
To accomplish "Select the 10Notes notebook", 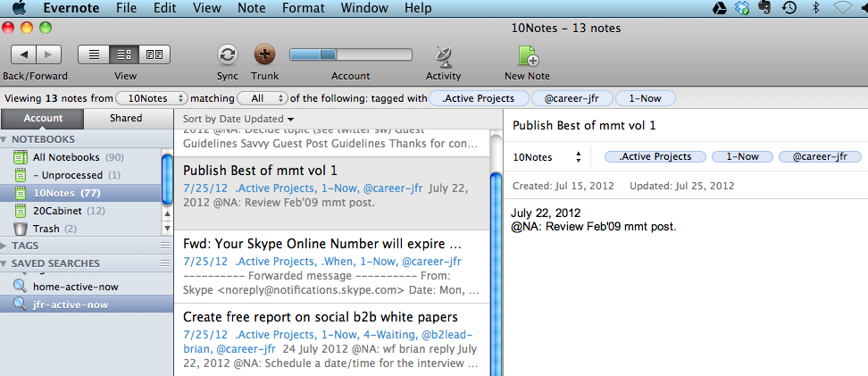I will tap(81, 193).
